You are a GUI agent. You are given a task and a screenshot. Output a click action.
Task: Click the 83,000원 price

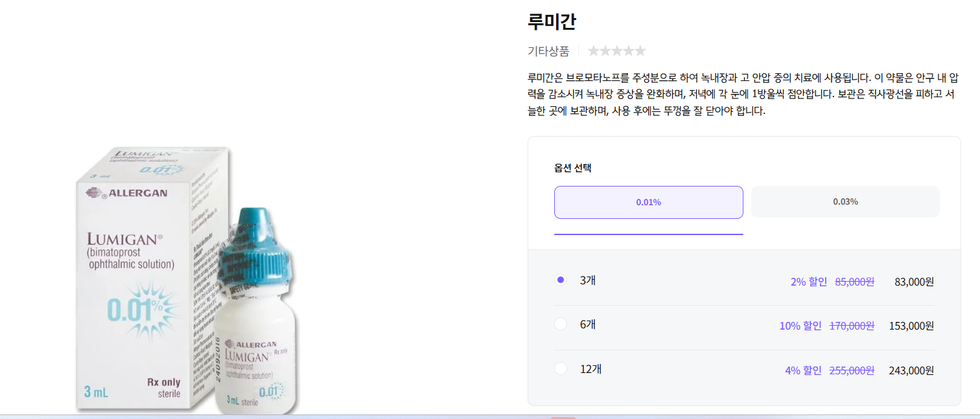coord(914,282)
